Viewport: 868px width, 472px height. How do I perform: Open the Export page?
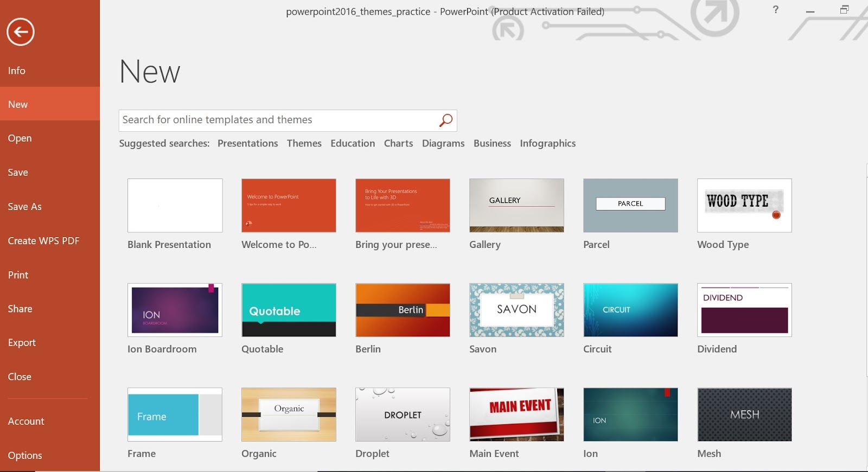(50, 343)
